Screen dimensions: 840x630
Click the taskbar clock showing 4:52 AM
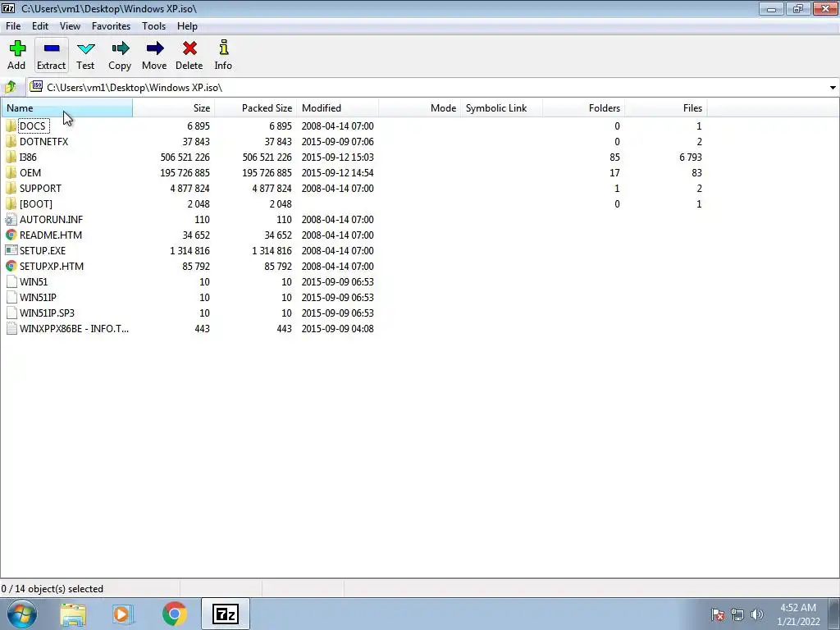(798, 608)
